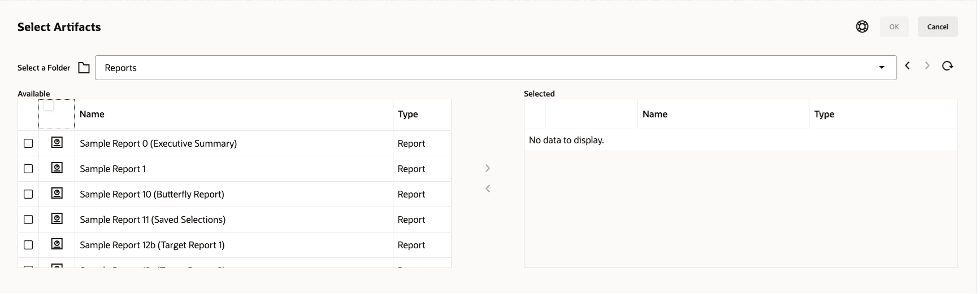Select the Sample Report 1 name text

click(x=112, y=169)
